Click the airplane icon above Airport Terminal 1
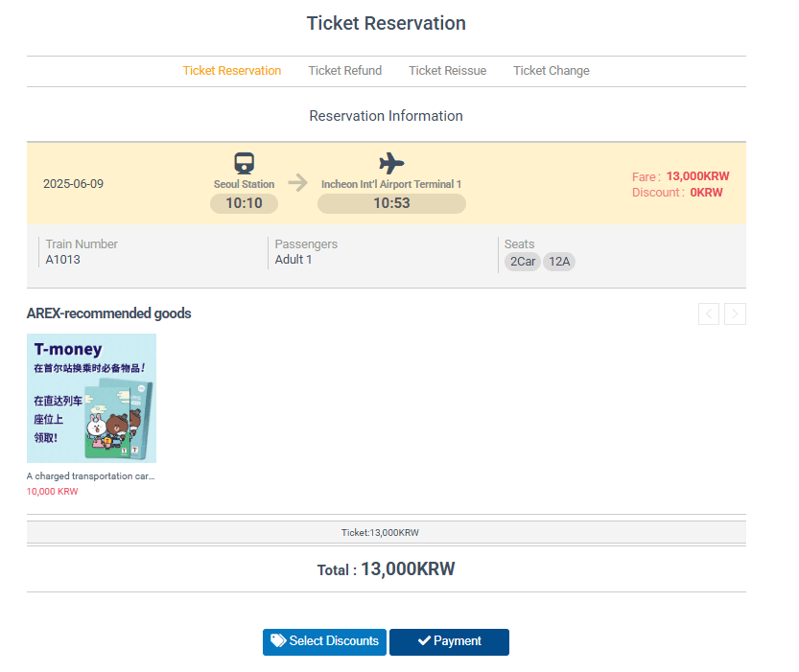799x672 pixels. (391, 163)
